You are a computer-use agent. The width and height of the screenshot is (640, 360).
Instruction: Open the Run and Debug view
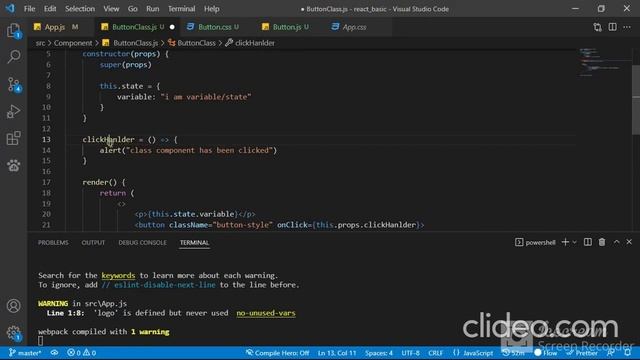[13, 111]
